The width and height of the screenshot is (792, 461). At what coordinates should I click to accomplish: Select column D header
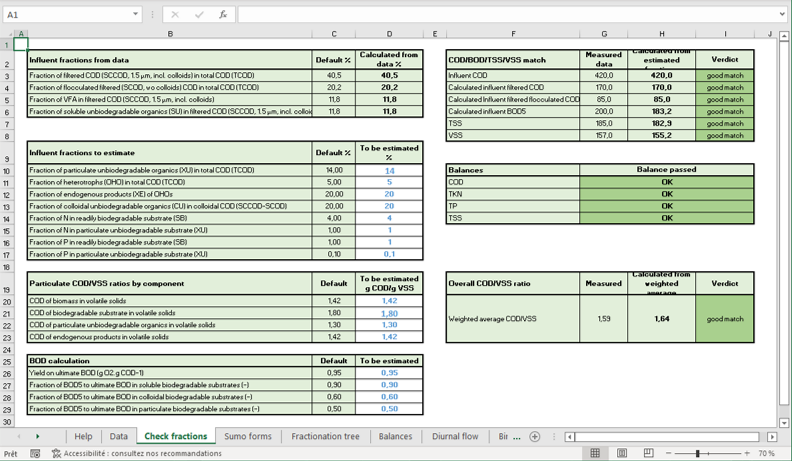point(389,34)
